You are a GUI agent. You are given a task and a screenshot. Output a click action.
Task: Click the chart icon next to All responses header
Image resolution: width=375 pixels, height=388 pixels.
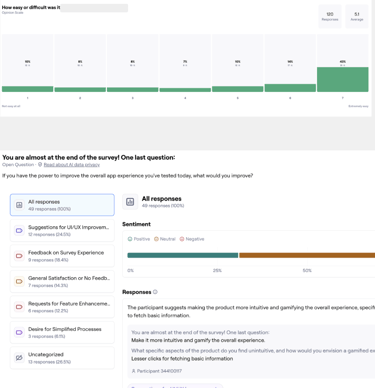pos(130,202)
